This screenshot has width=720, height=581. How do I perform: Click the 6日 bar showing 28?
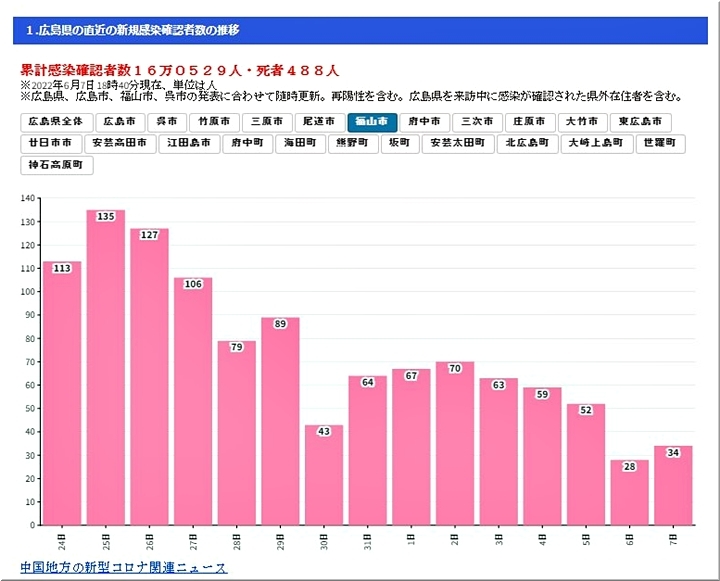coord(629,493)
